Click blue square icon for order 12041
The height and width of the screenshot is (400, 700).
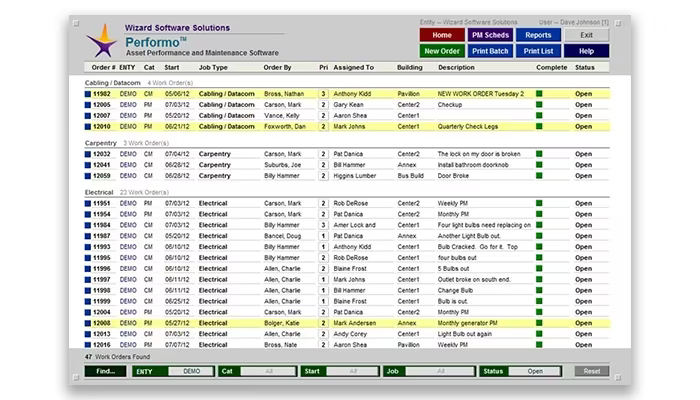click(x=88, y=165)
